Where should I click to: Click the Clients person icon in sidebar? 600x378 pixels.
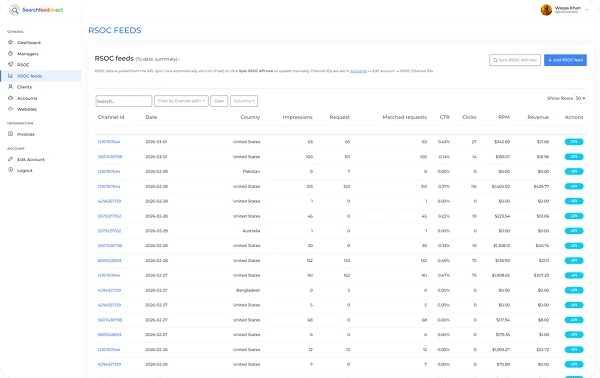(11, 86)
